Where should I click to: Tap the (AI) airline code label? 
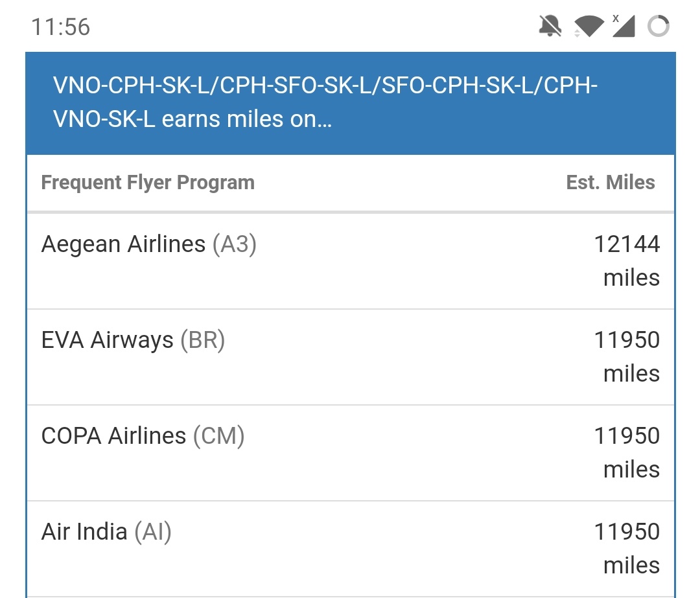tap(153, 533)
